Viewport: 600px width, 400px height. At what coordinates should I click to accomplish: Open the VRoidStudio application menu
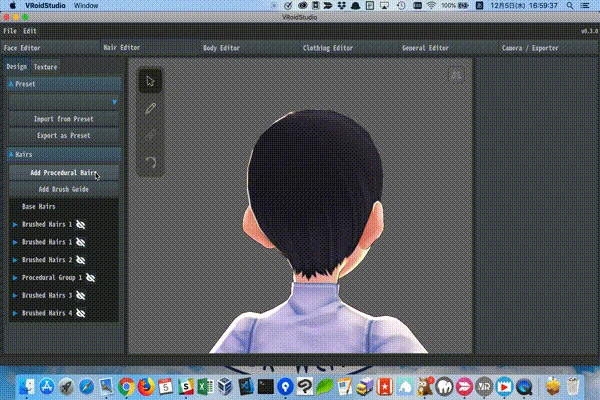point(45,5)
